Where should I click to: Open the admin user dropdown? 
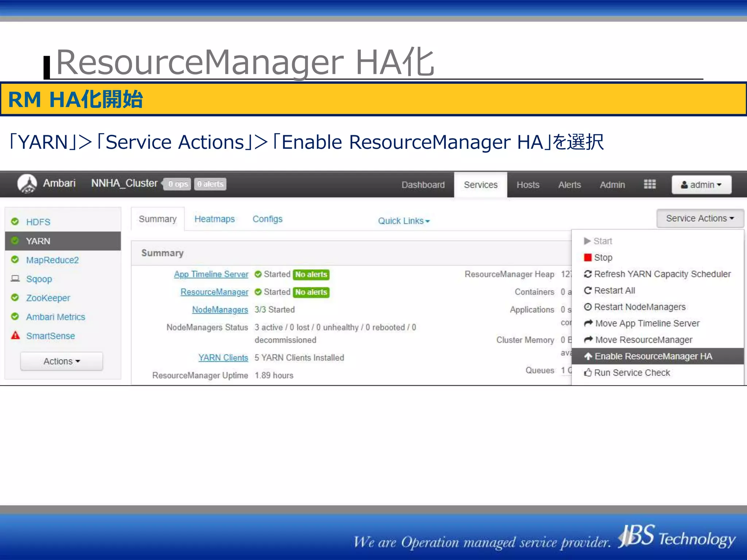click(701, 184)
